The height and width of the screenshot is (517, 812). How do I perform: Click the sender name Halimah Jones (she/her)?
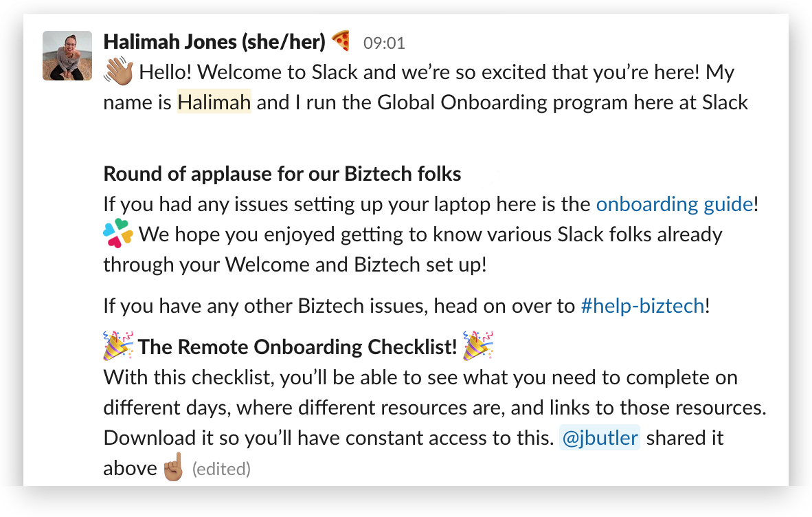(x=214, y=42)
